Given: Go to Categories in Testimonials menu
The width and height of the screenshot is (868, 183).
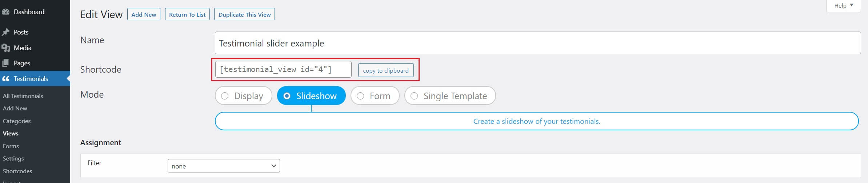Looking at the screenshot, I should [x=17, y=121].
